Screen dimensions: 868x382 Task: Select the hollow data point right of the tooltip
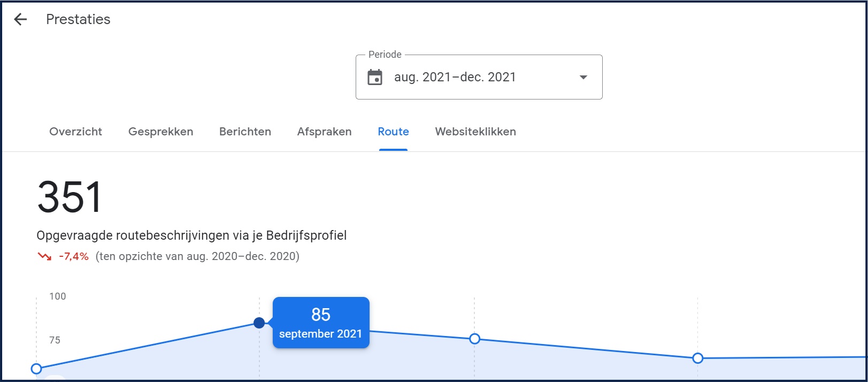point(474,339)
